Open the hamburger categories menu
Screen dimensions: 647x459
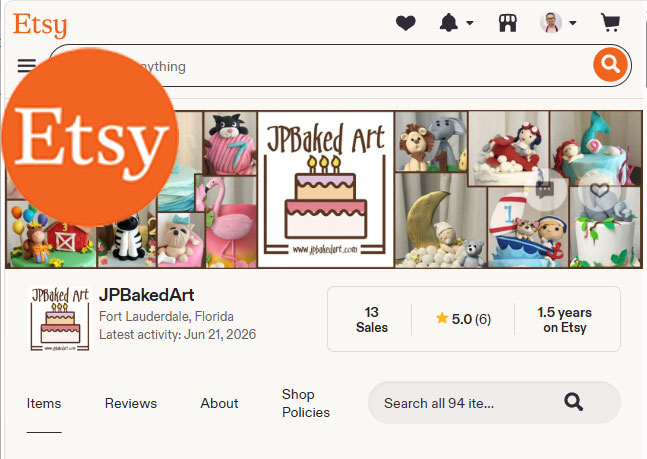point(27,66)
